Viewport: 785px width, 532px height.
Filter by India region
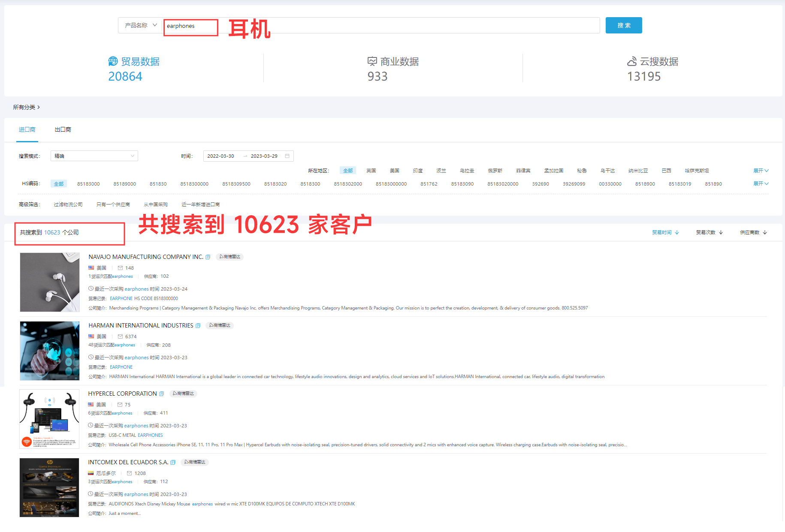click(418, 171)
